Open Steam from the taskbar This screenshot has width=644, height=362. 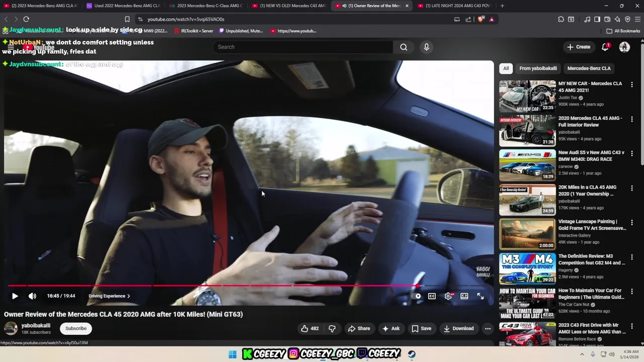click(412, 354)
